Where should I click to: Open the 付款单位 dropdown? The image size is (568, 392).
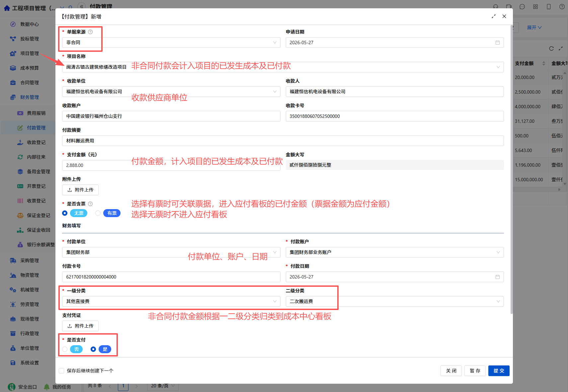coord(171,252)
